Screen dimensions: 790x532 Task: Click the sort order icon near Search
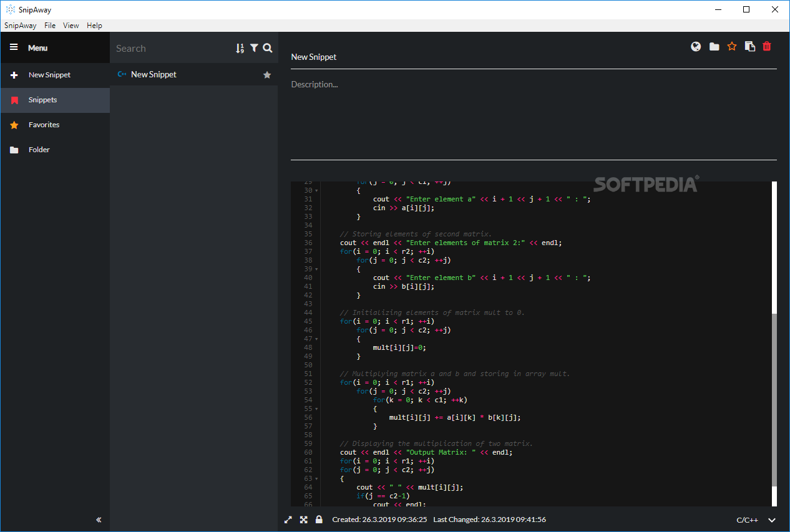tap(240, 48)
